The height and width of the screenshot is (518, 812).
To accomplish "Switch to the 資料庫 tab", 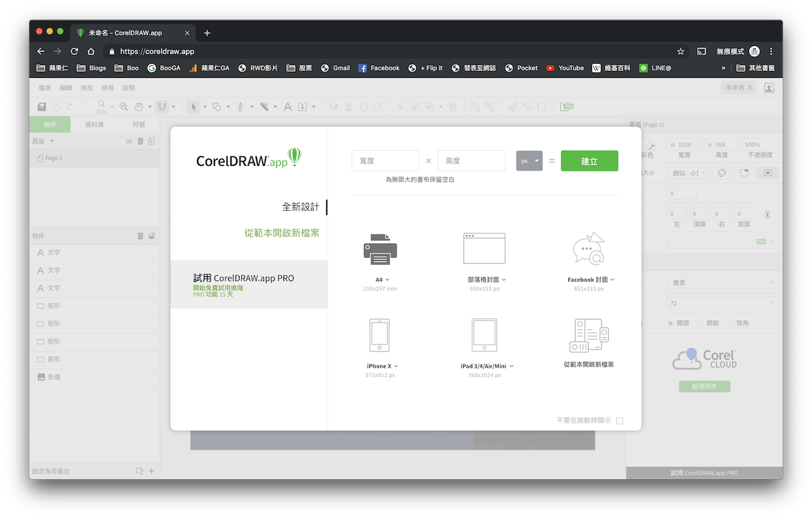I will 94,125.
